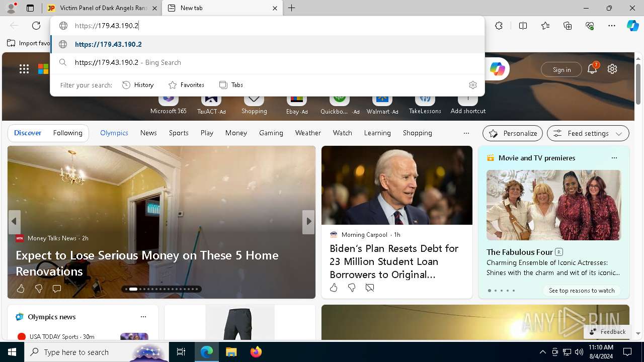
Task: Close the New tab tab
Action: pyautogui.click(x=275, y=8)
